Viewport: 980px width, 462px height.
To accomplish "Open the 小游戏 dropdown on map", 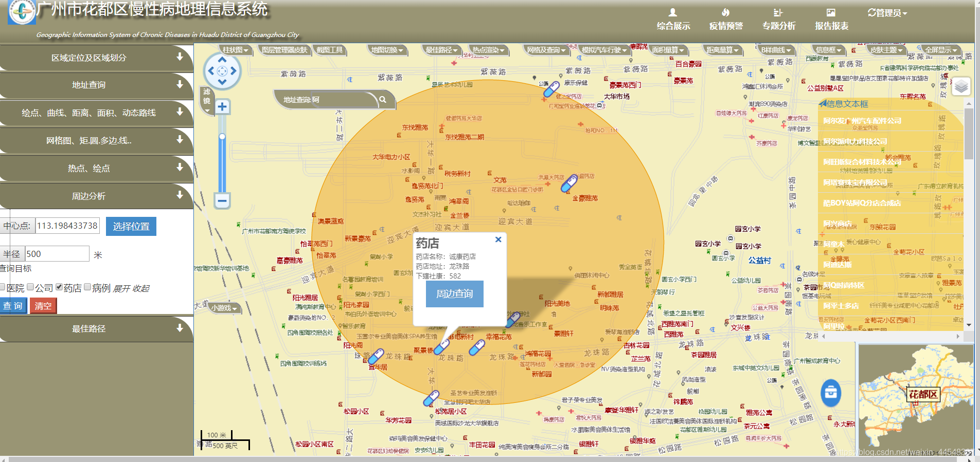I will click(225, 308).
